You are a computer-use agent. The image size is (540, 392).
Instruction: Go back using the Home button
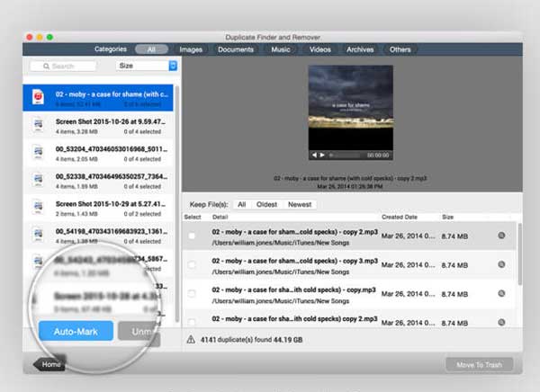point(49,364)
